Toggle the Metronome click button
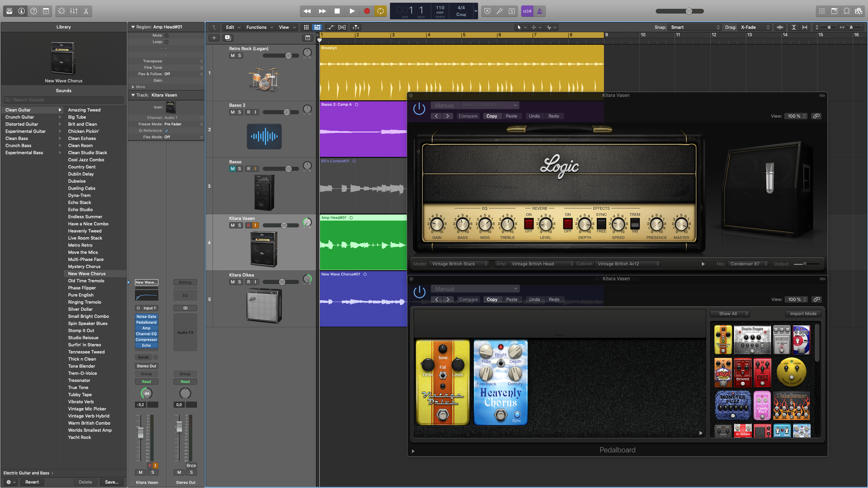Image resolution: width=868 pixels, height=488 pixels. click(x=539, y=11)
